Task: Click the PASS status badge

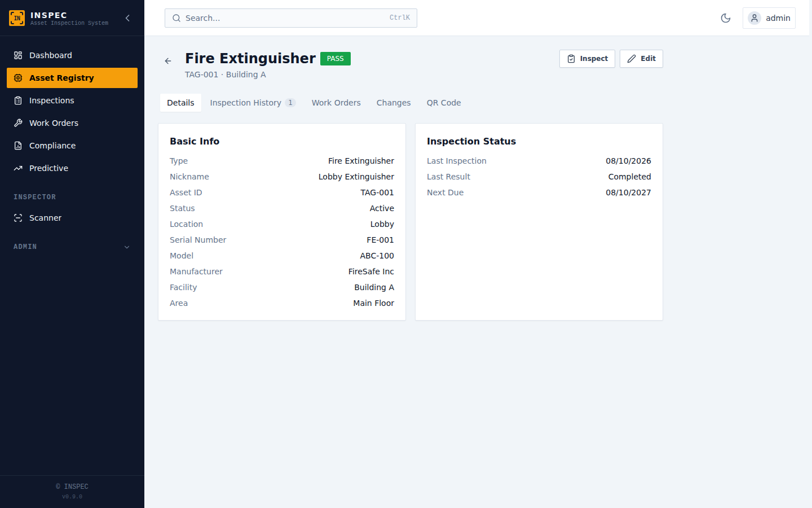Action: [x=336, y=59]
